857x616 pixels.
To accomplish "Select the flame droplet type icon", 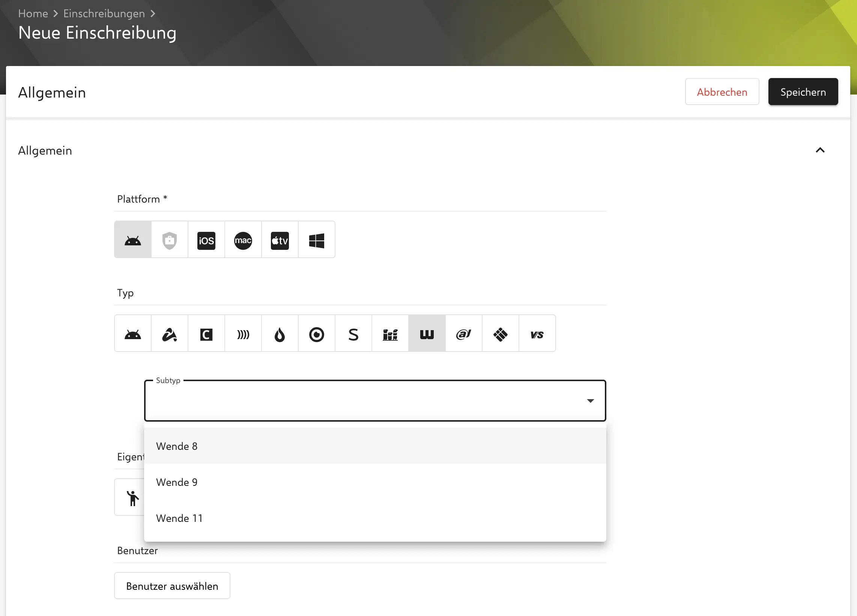I will (280, 334).
